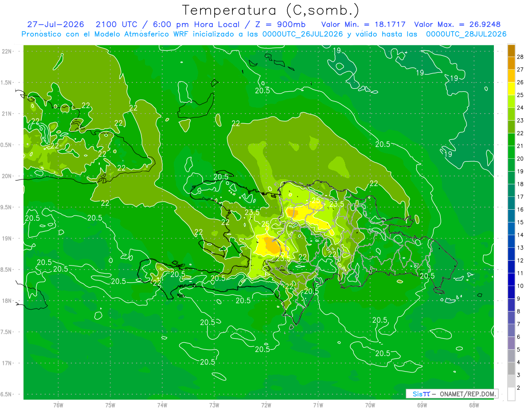The image size is (532, 411).
Task: Click the "74W" longitude axis label
Action: tap(162, 405)
